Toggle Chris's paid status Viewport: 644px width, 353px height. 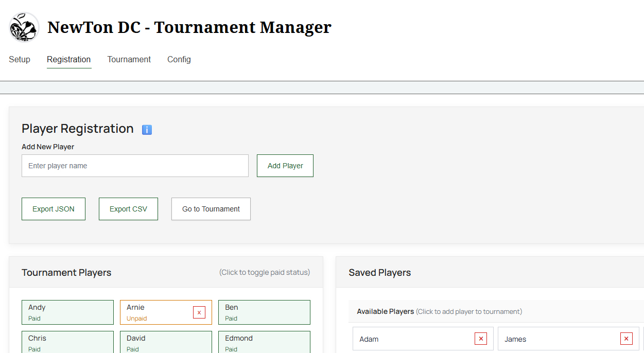point(67,342)
